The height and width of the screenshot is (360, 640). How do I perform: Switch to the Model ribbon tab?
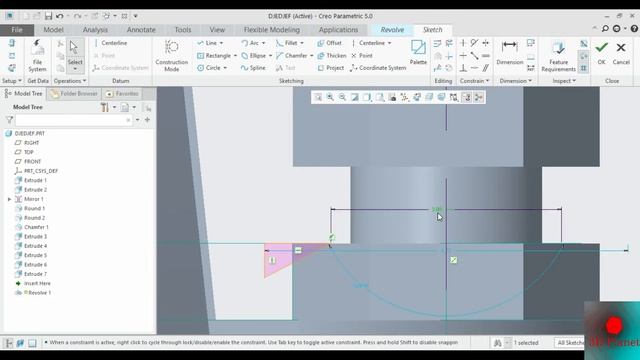point(53,30)
